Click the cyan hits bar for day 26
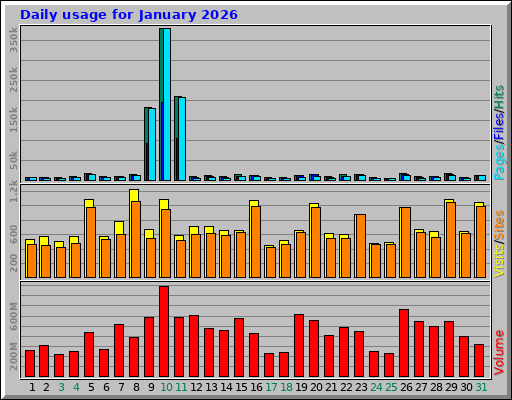 click(407, 178)
